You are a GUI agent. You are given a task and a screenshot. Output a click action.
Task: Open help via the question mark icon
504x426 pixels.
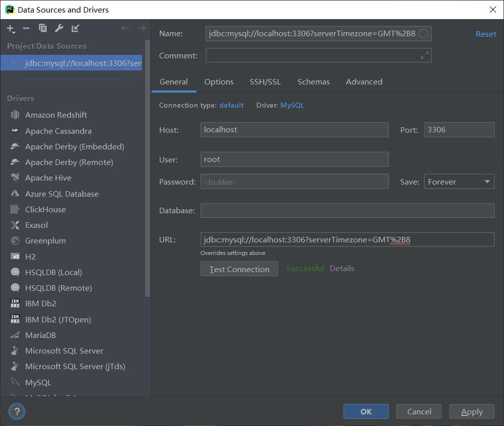pyautogui.click(x=17, y=411)
